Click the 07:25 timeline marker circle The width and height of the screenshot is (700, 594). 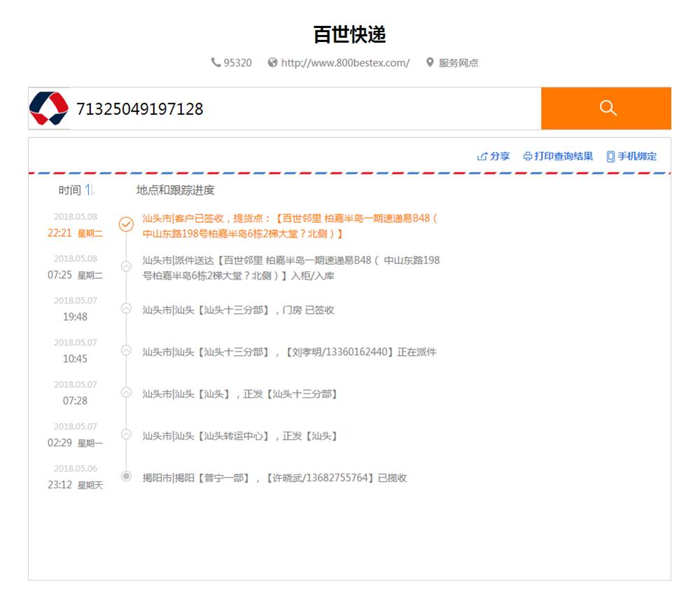(x=126, y=266)
